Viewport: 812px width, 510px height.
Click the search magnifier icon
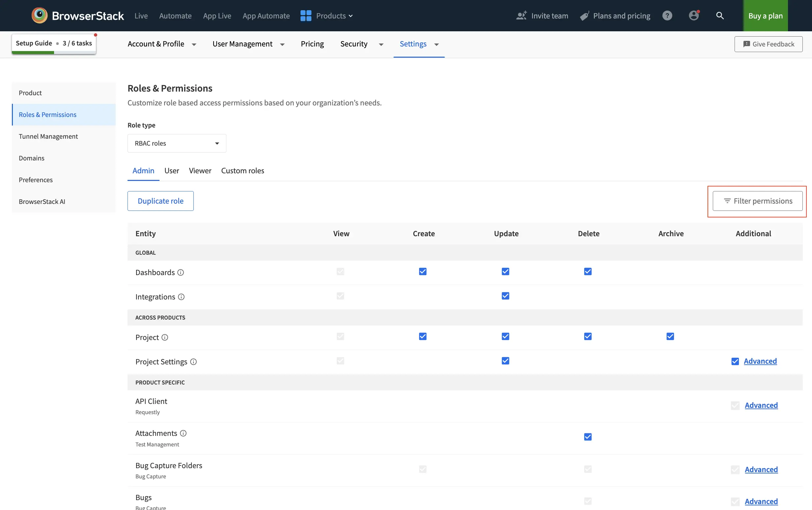720,15
